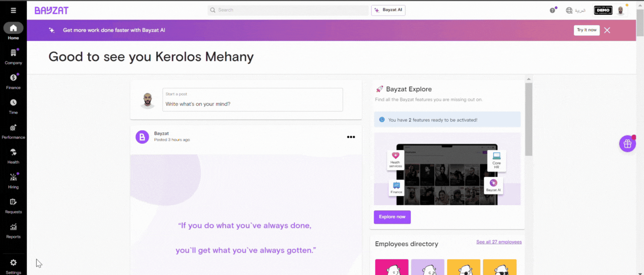Click the search magnifier icon
This screenshot has height=275, width=644.
(213, 10)
